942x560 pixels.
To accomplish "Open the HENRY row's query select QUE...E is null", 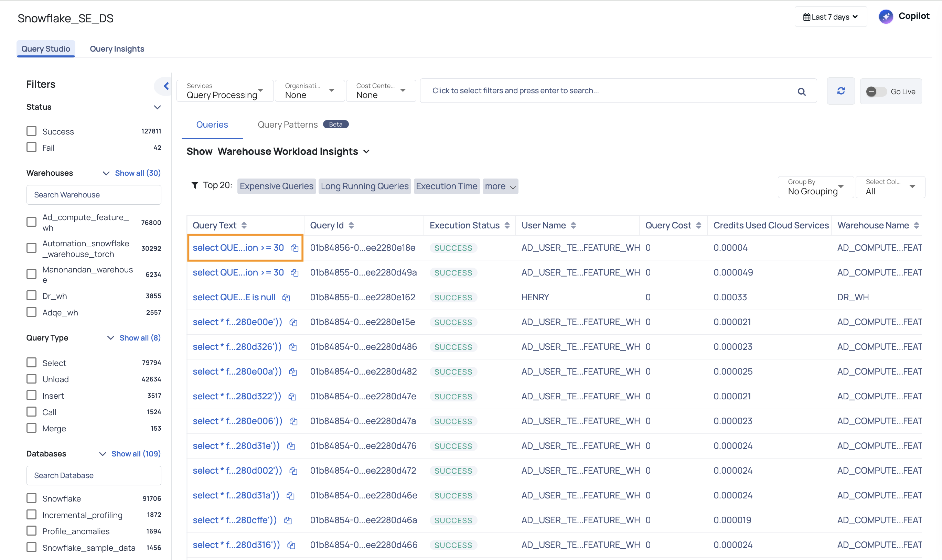I will pos(234,298).
